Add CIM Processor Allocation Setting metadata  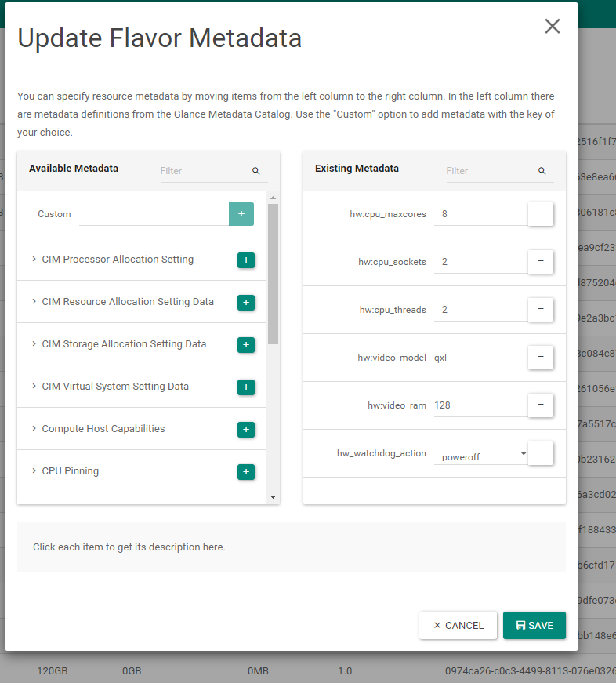pos(245,260)
